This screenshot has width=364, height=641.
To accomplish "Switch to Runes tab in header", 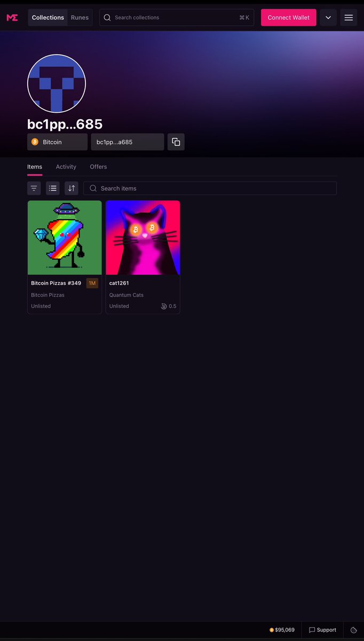I will (80, 18).
